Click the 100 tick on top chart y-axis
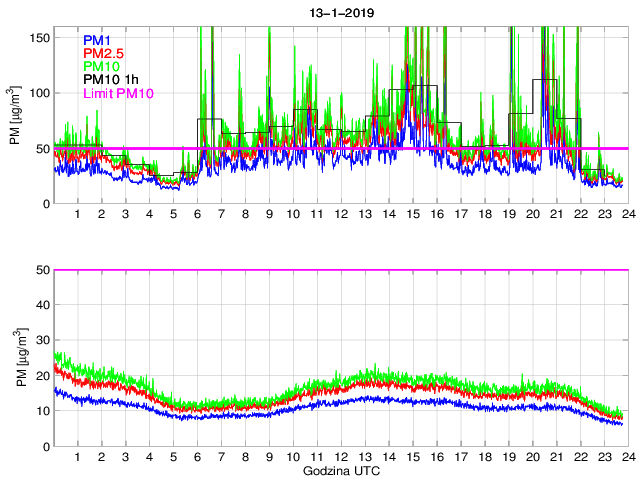This screenshot has width=640, height=480. click(38, 93)
